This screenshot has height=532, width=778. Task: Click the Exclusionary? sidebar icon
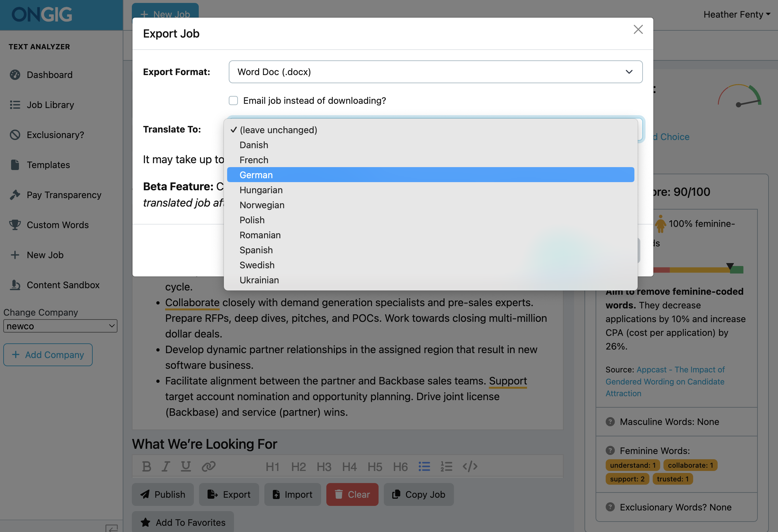15,134
